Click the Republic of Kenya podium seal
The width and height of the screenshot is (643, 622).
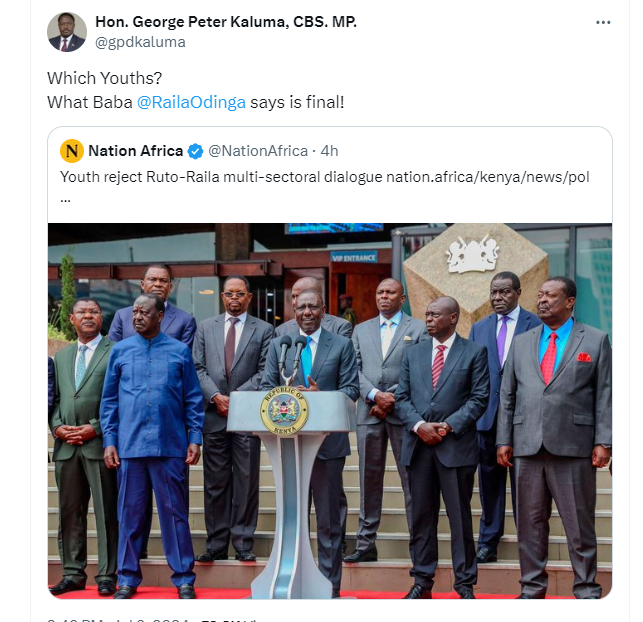coord(285,412)
